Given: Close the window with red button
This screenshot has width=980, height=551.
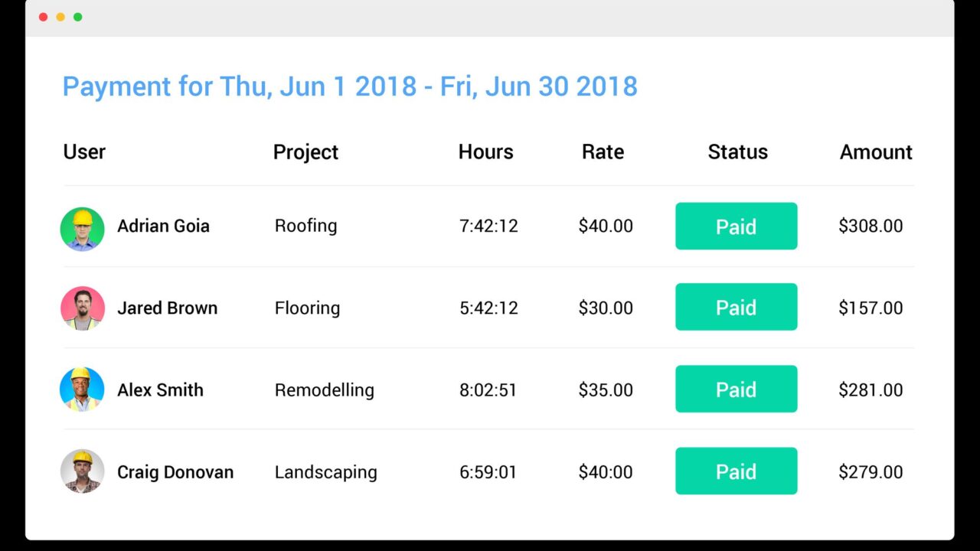Looking at the screenshot, I should [x=44, y=17].
